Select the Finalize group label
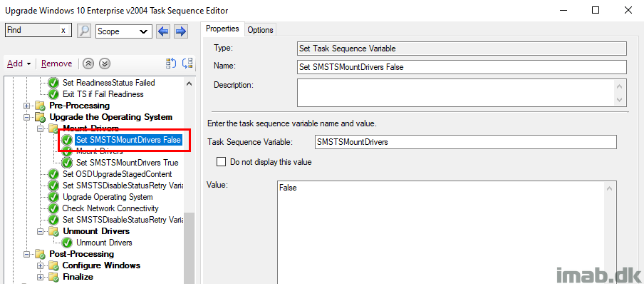 [78, 277]
